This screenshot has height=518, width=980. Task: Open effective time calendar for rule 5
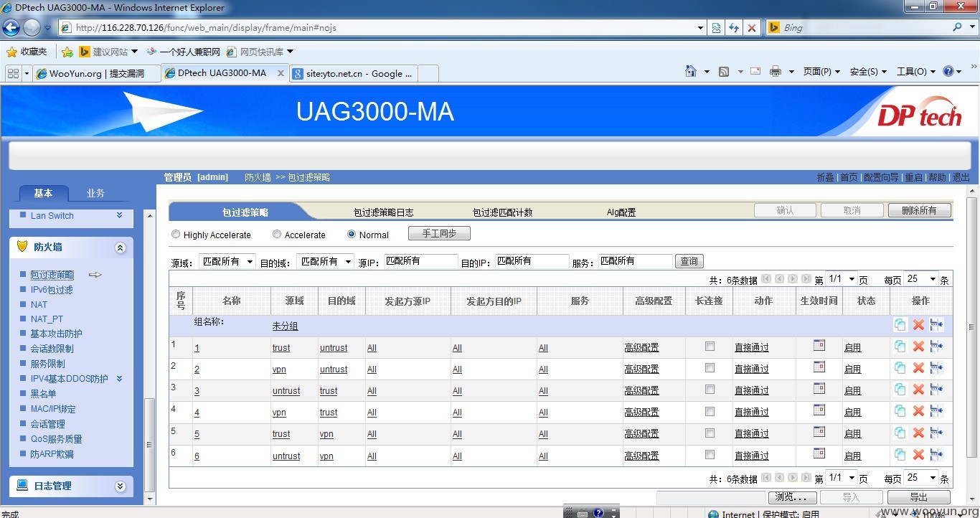(x=819, y=431)
